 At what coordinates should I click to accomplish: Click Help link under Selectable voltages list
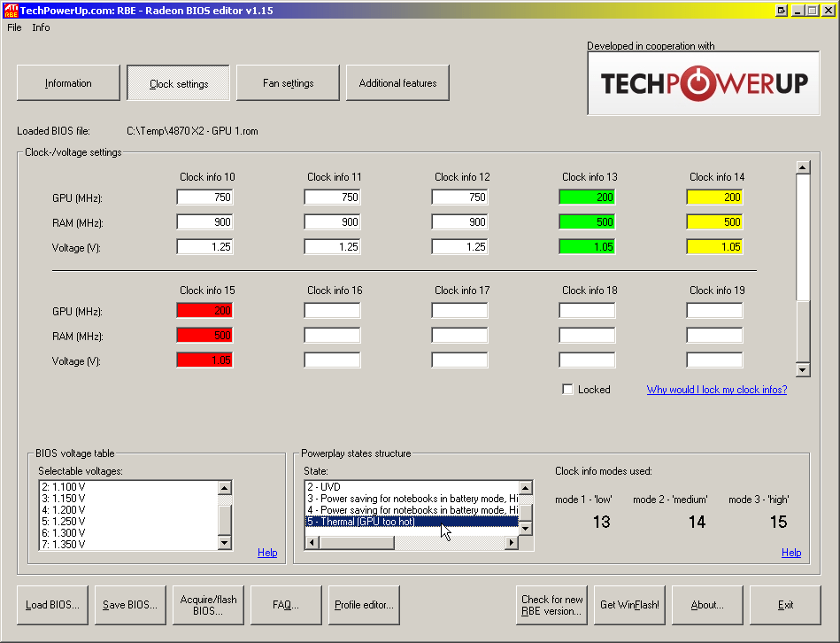267,552
